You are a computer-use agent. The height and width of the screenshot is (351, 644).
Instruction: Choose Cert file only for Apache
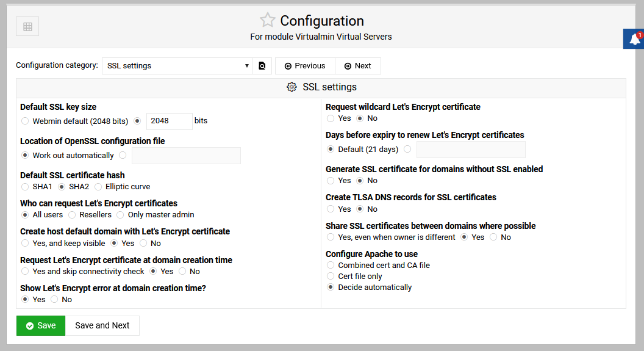pos(331,276)
